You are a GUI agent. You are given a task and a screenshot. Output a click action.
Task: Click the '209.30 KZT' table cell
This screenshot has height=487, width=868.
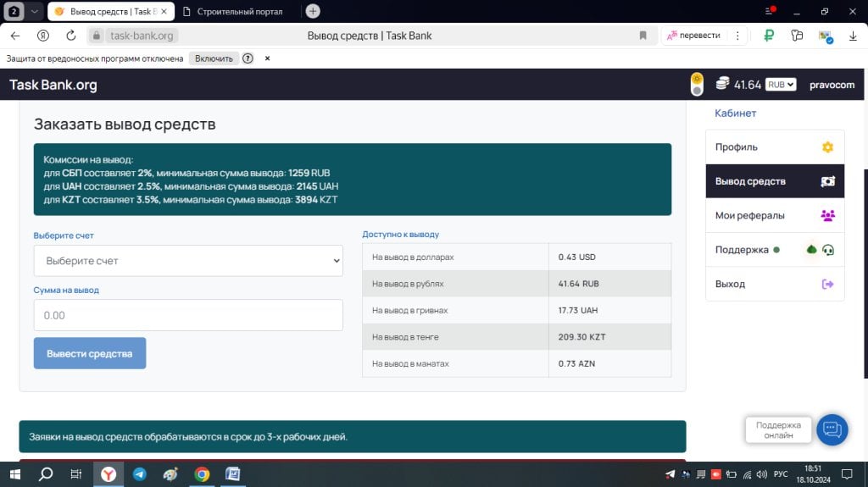[x=610, y=337]
